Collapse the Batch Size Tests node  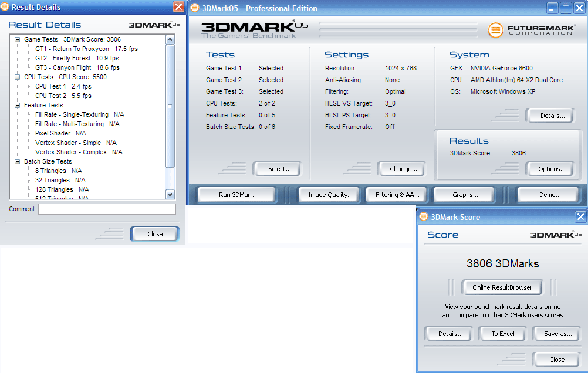(x=17, y=161)
